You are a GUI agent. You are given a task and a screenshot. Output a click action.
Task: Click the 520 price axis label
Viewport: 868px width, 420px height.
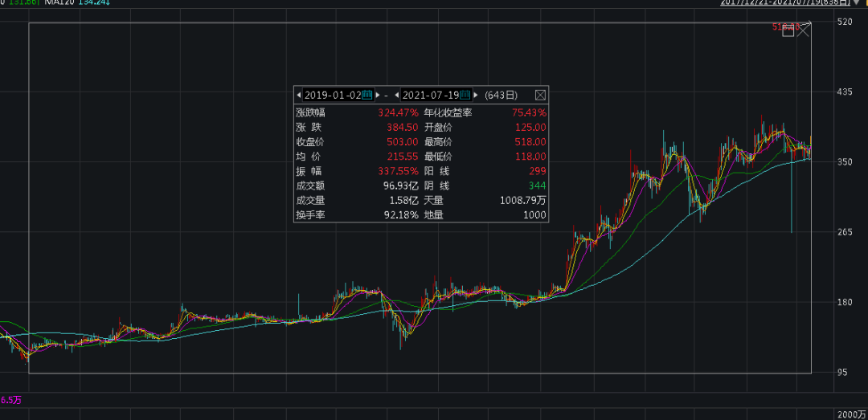coord(844,22)
